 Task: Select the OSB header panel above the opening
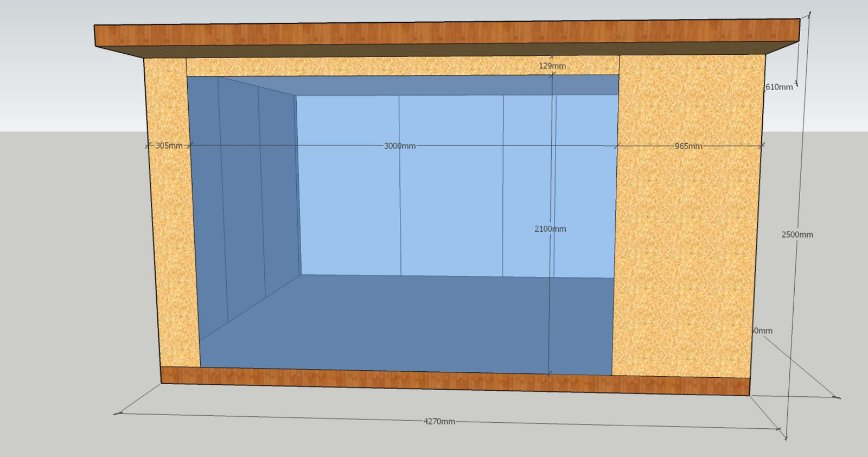tap(380, 66)
